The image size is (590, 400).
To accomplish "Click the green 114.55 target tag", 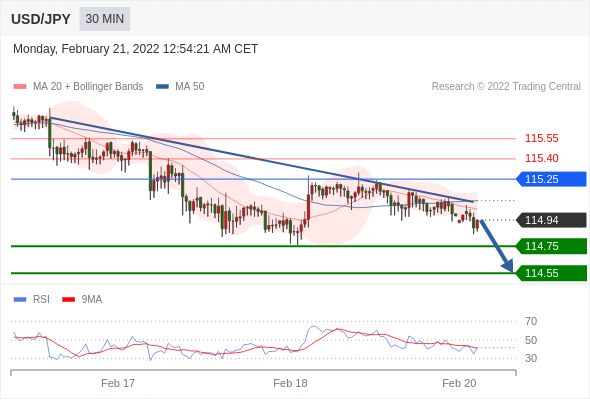I will (x=551, y=273).
